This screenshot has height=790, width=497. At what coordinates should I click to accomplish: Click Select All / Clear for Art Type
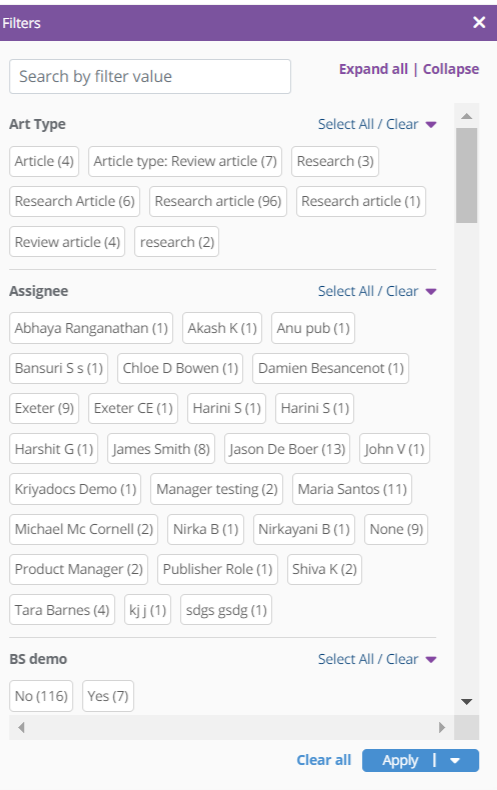click(368, 124)
